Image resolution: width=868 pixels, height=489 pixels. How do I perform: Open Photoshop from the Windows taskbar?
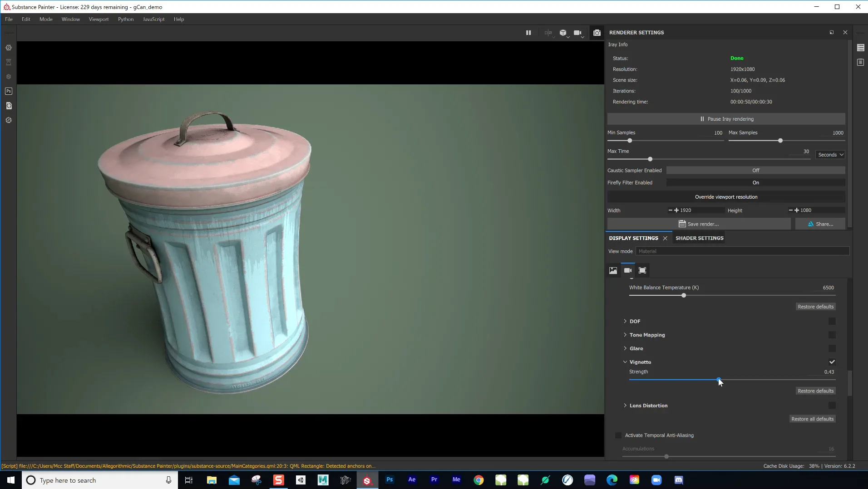click(390, 479)
